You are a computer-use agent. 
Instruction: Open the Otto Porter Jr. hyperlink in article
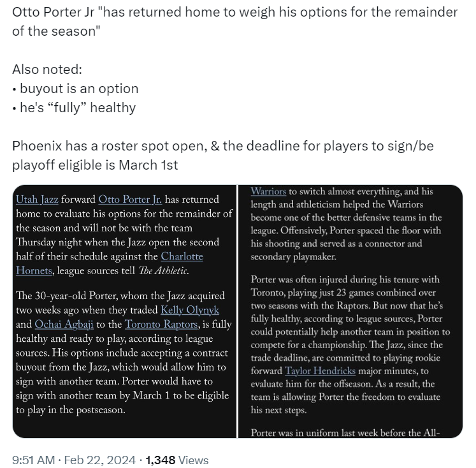(130, 200)
